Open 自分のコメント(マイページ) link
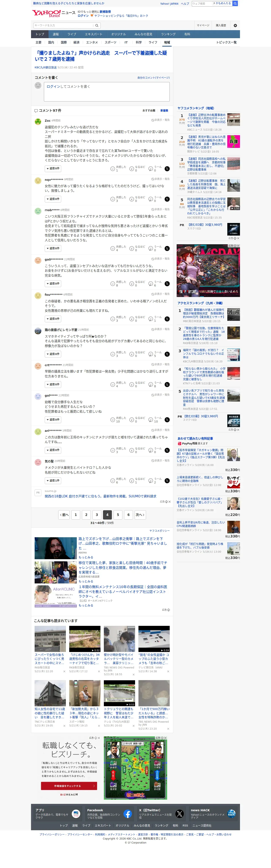 tap(153, 78)
